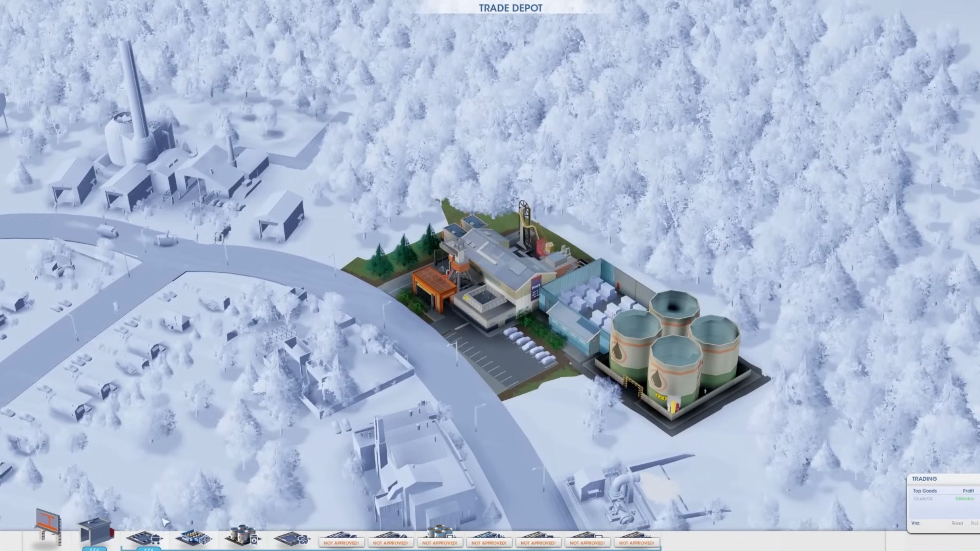Click the TRADE DEPOT title banner

510,8
